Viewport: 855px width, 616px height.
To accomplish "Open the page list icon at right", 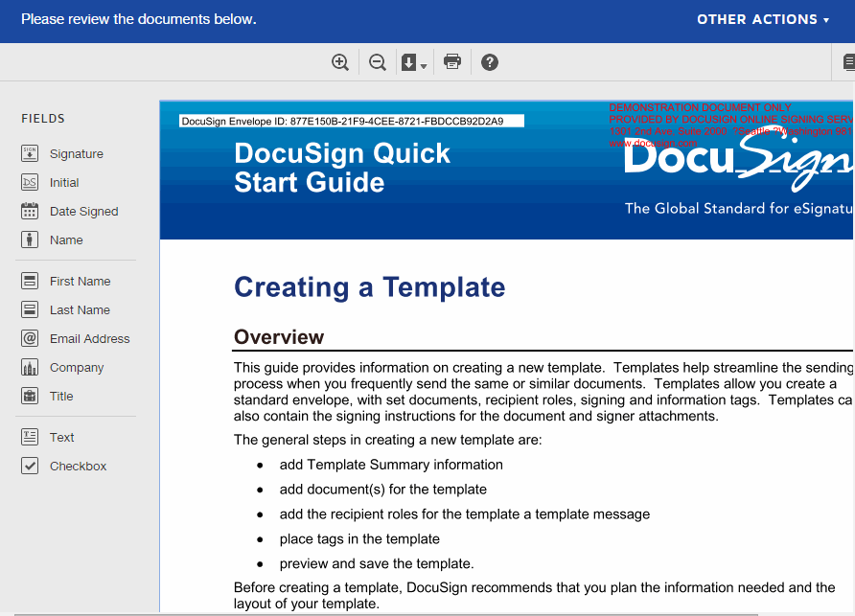I will point(848,62).
